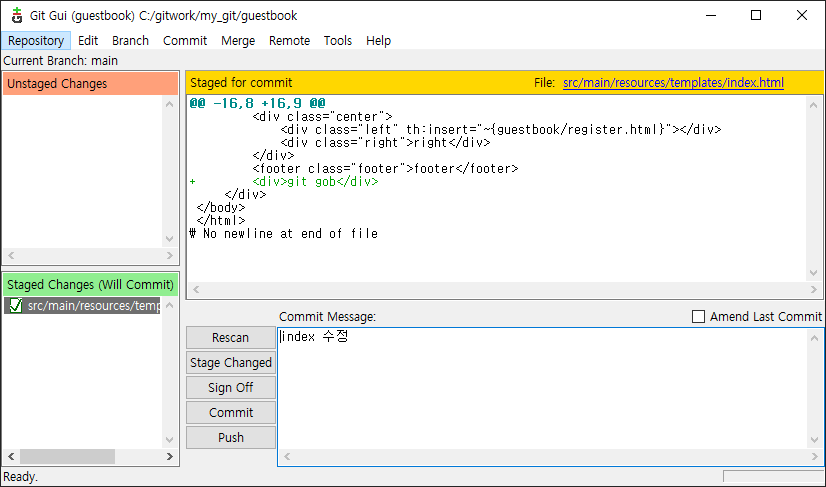Click the Sign Off button
Image resolution: width=826 pixels, height=487 pixels.
click(231, 388)
